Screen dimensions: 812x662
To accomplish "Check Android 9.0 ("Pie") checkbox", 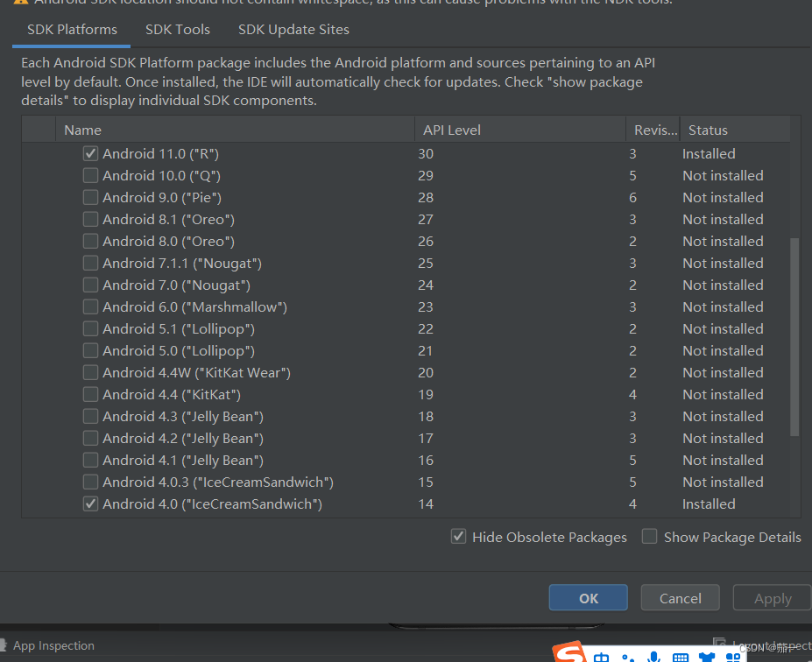I will pos(90,197).
